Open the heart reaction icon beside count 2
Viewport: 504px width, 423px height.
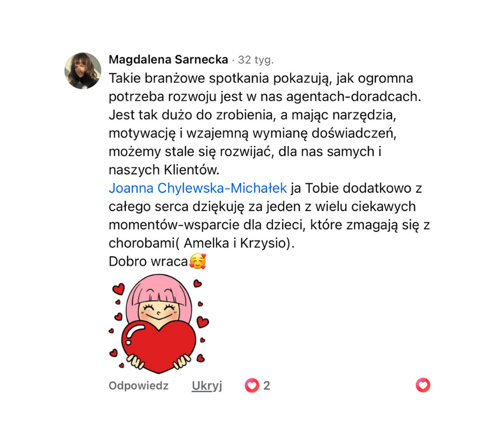click(x=251, y=385)
